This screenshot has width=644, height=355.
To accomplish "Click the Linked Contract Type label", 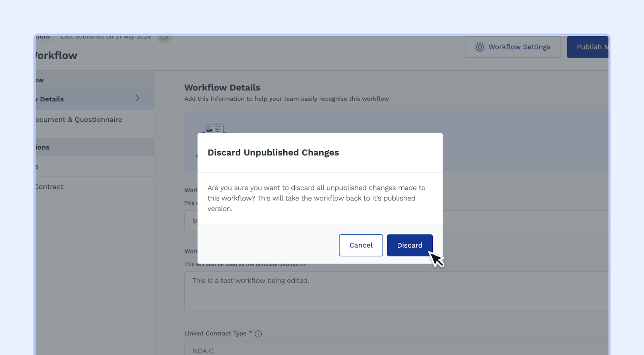I will tap(215, 334).
